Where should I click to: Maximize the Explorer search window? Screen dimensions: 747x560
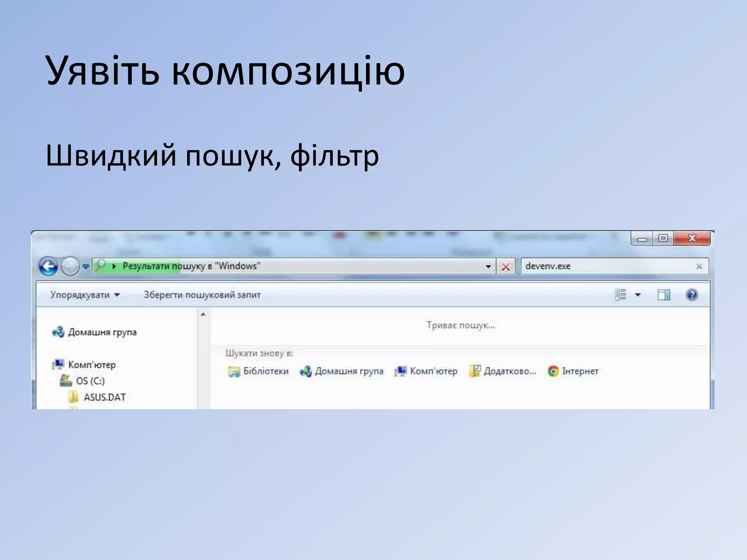click(x=663, y=238)
